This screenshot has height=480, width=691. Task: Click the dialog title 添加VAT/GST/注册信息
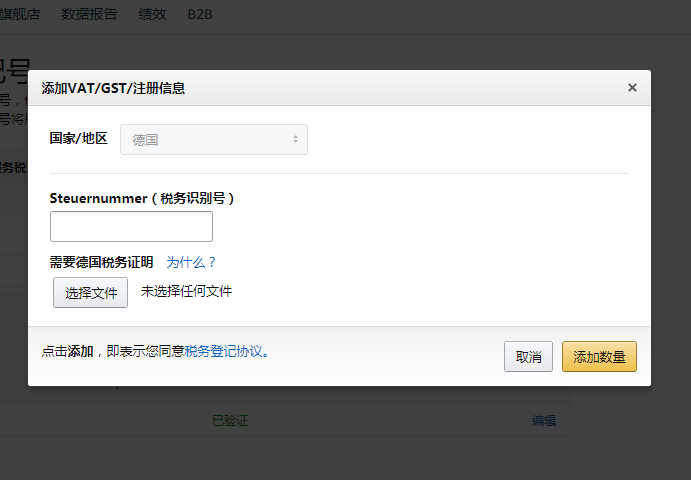pos(113,88)
